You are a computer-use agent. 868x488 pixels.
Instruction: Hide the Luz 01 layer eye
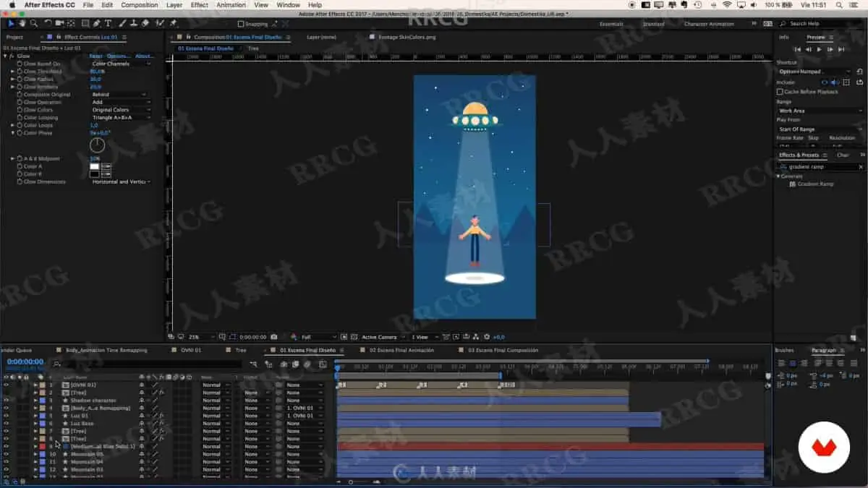6,416
